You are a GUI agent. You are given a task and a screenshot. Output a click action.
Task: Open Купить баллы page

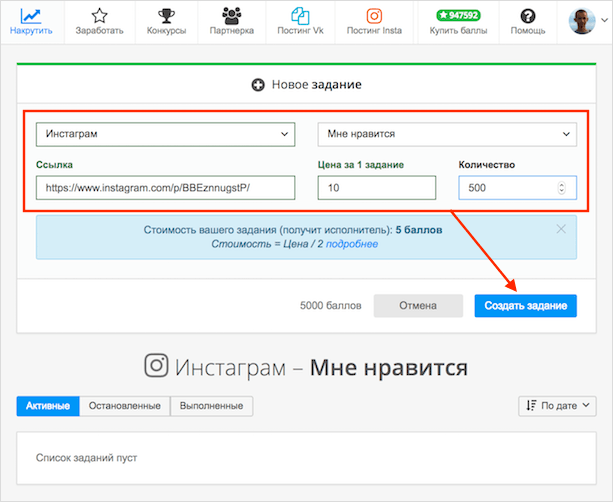coord(458,30)
